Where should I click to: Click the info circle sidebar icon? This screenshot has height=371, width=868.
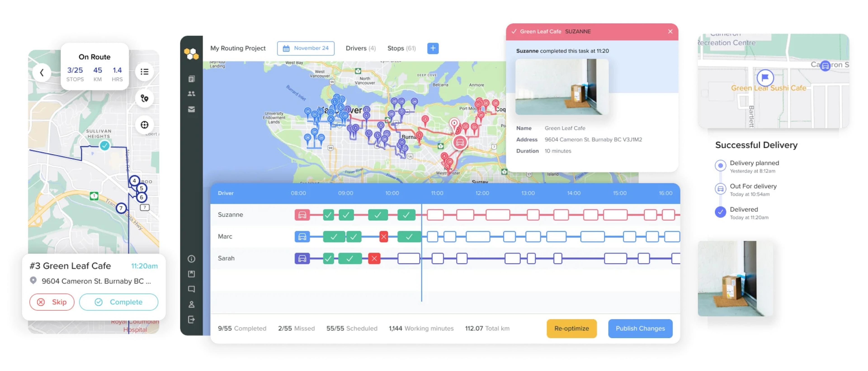pyautogui.click(x=191, y=259)
